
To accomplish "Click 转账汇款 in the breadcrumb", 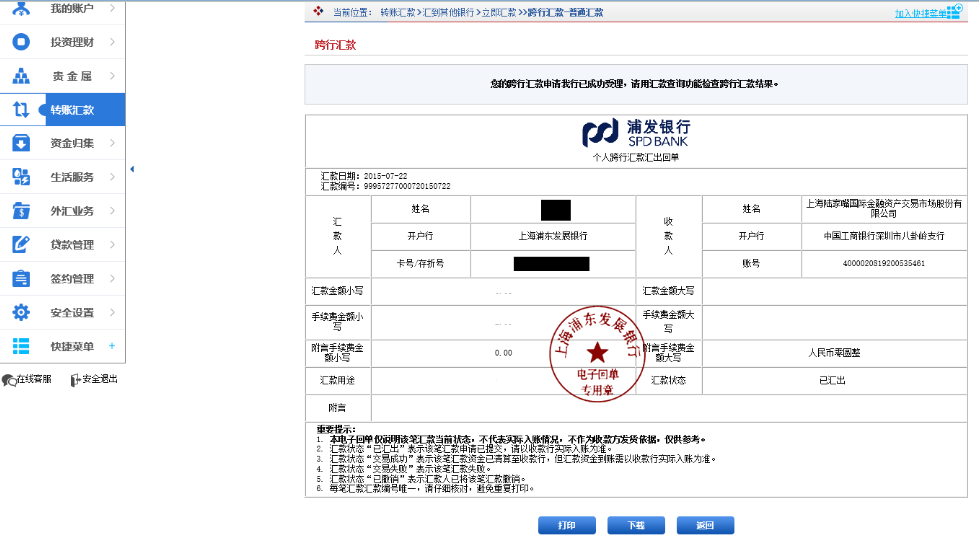I will tap(398, 12).
